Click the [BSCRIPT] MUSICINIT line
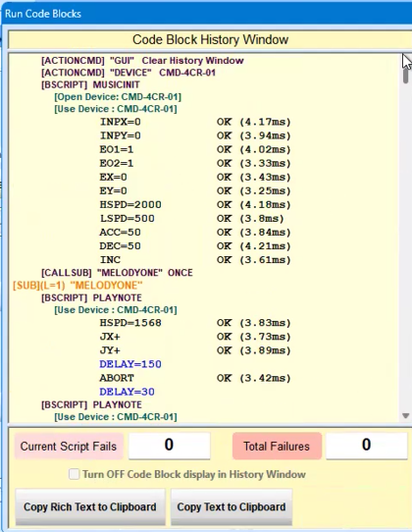The width and height of the screenshot is (412, 532). 90,84
